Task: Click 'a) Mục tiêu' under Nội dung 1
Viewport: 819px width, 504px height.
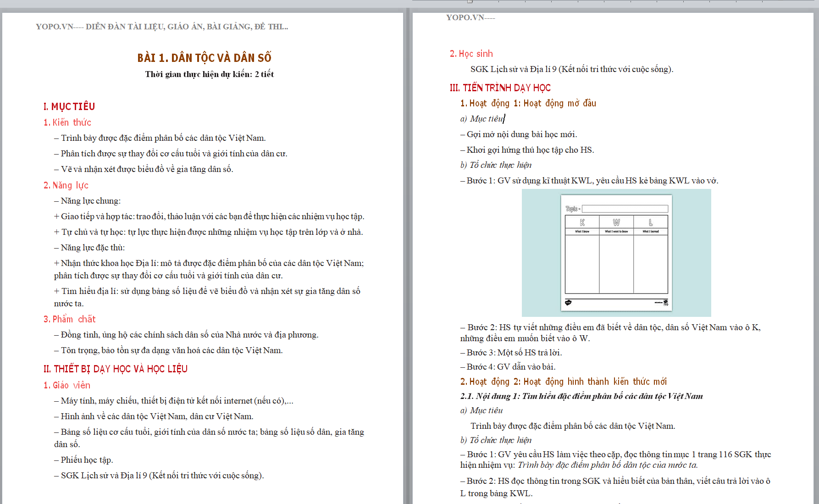Action: point(481,410)
